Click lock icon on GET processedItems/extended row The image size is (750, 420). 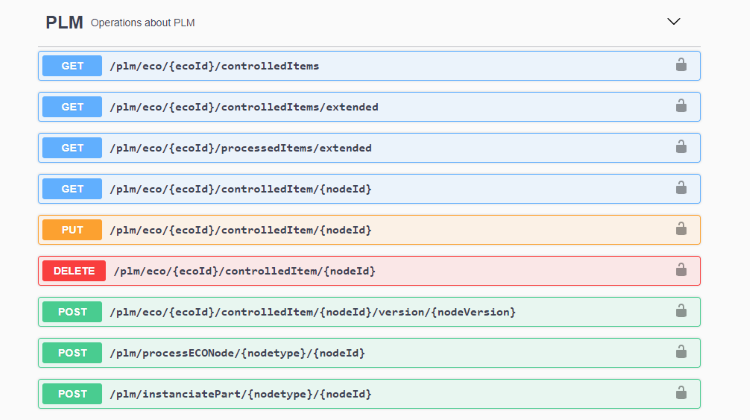point(681,147)
